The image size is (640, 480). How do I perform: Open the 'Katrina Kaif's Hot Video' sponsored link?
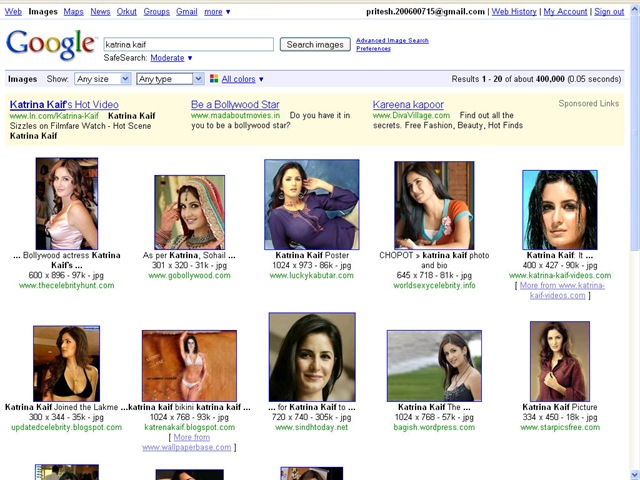pos(64,105)
